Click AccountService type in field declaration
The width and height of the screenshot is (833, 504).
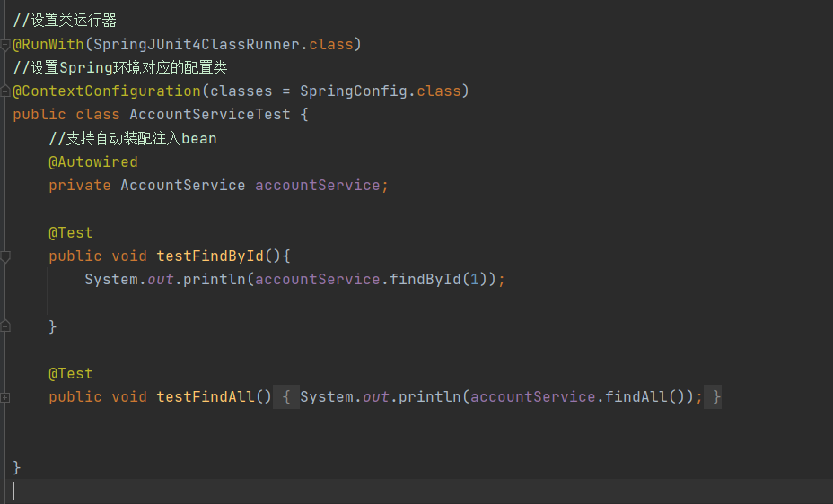(x=183, y=185)
